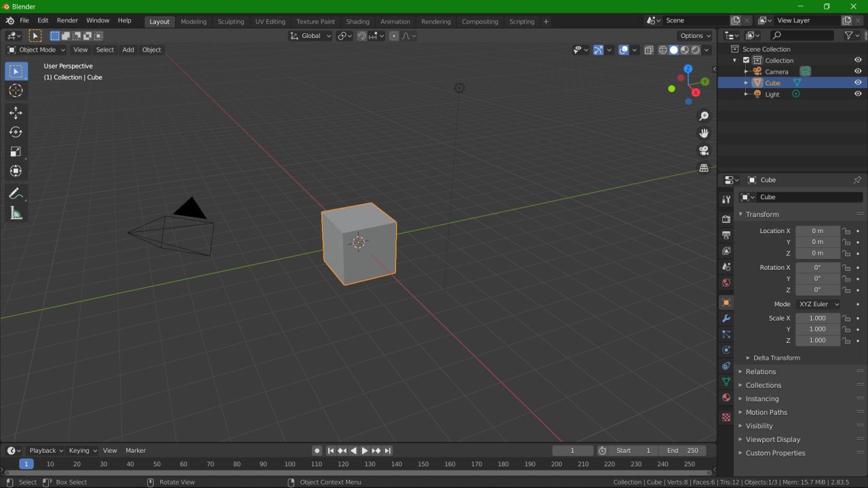Open the viewport Options dropdown
This screenshot has width=868, height=488.
695,36
